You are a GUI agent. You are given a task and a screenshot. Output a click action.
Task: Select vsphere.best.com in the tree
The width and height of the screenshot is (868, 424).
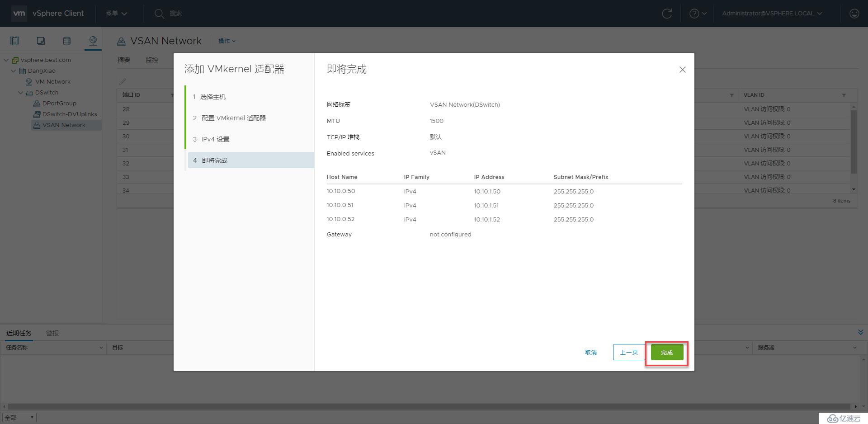click(46, 60)
